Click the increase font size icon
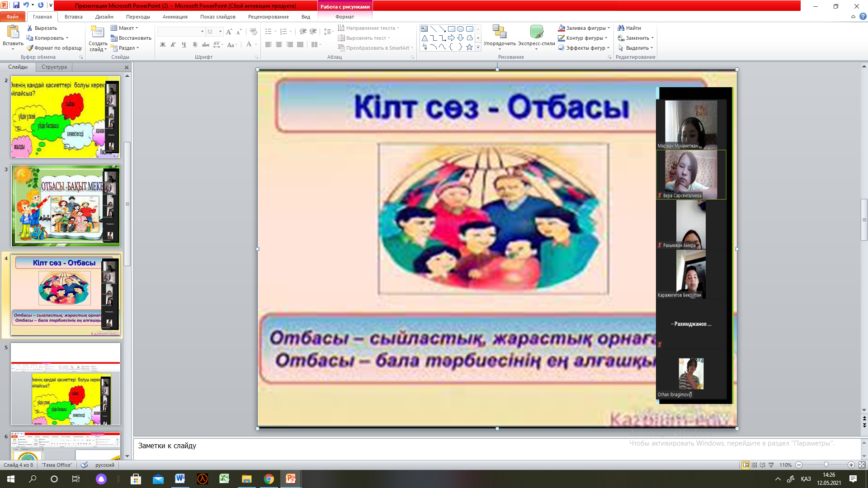The image size is (868, 488). [229, 32]
